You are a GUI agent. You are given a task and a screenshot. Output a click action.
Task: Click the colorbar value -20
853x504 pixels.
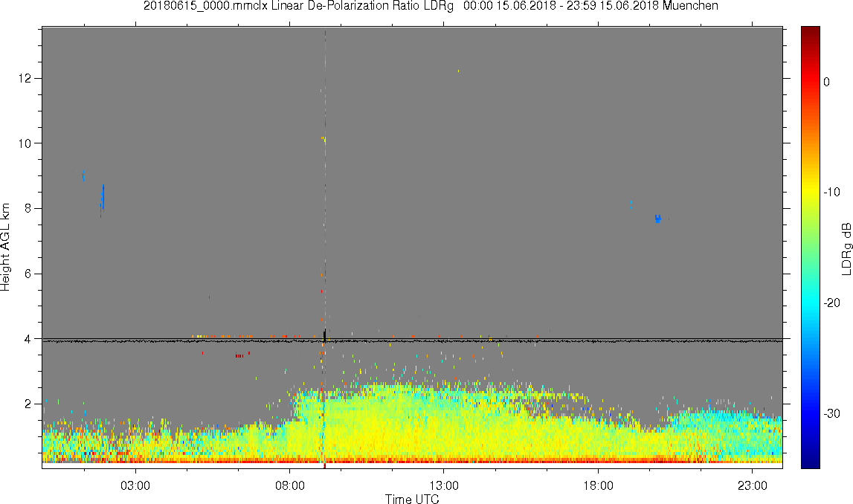(831, 303)
